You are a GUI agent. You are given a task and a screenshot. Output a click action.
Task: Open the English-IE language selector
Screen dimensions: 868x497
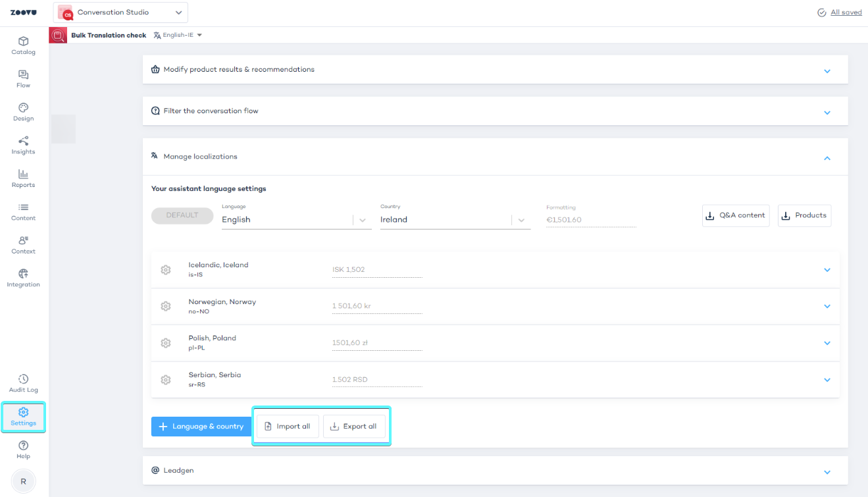click(x=178, y=36)
